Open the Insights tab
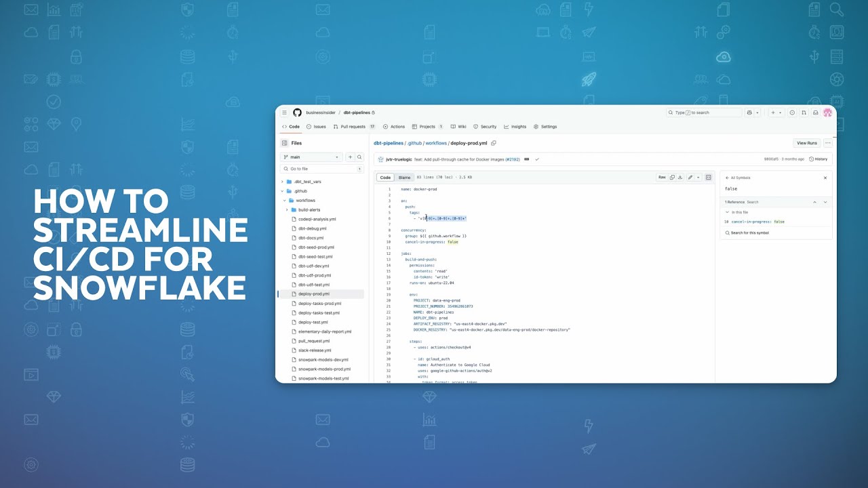The width and height of the screenshot is (868, 488). coord(515,127)
